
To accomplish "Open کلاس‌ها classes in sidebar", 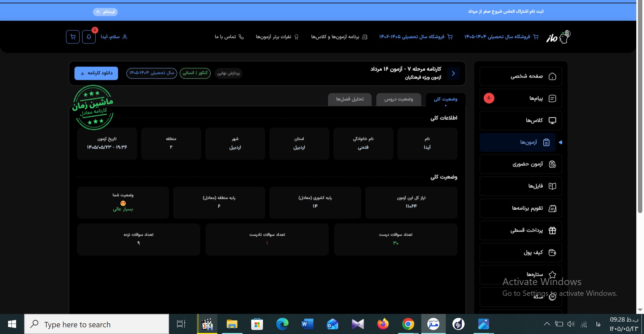I will point(521,120).
